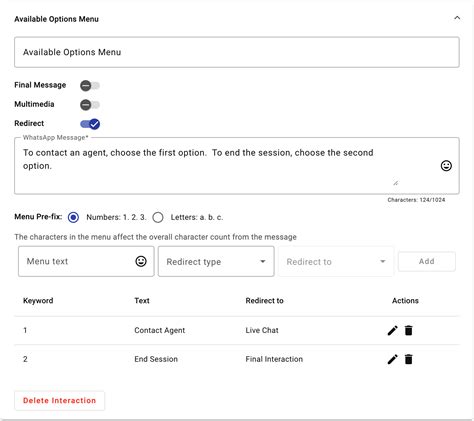
Task: Open emoji picker in Menu text field
Action: 141,261
